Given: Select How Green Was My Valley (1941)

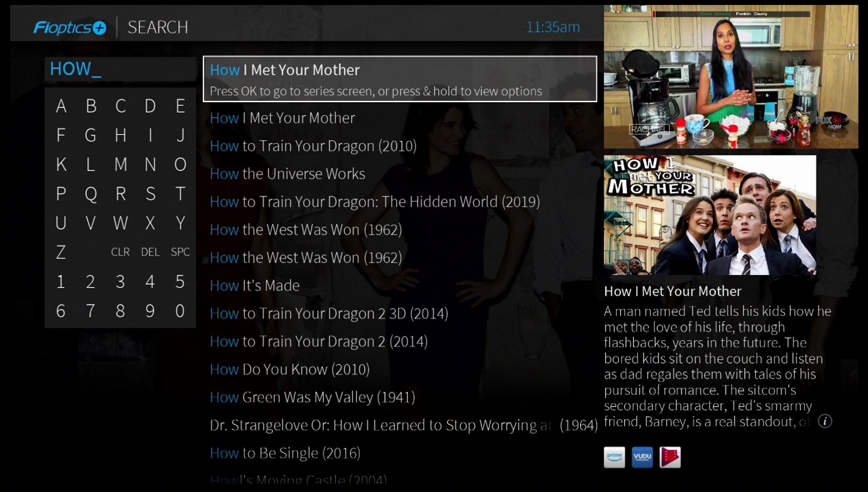Looking at the screenshot, I should pyautogui.click(x=312, y=397).
